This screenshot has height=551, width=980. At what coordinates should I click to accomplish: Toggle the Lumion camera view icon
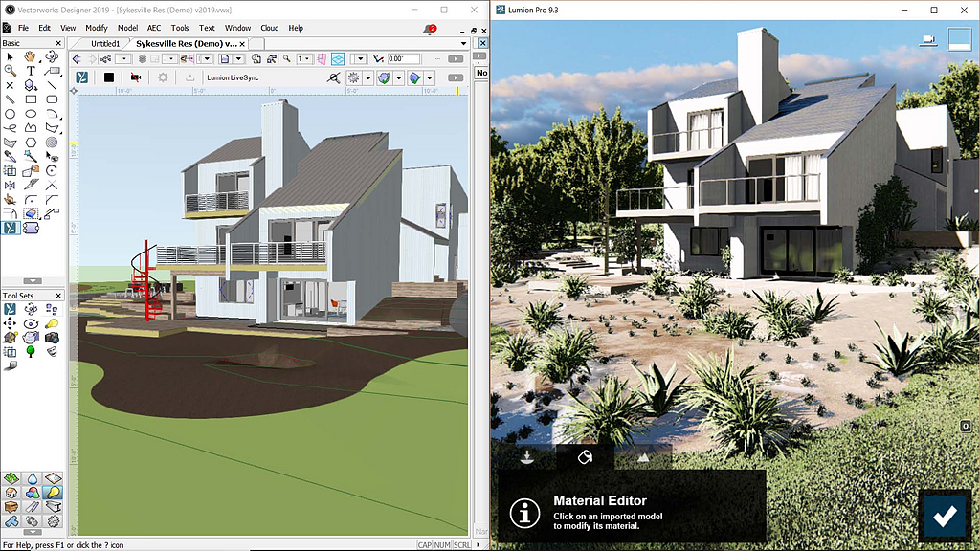[928, 39]
